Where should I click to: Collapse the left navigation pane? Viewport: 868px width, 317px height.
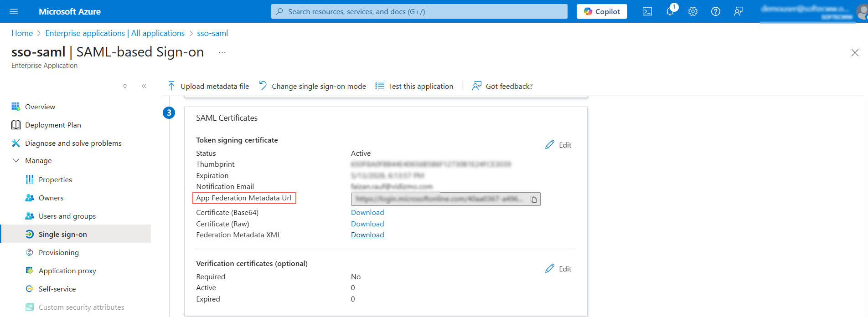click(x=144, y=86)
